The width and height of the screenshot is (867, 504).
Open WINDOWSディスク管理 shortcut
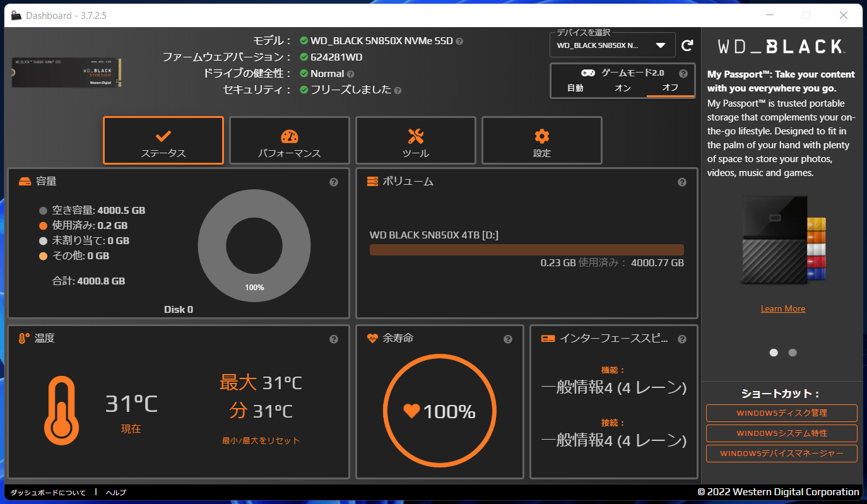coord(782,413)
